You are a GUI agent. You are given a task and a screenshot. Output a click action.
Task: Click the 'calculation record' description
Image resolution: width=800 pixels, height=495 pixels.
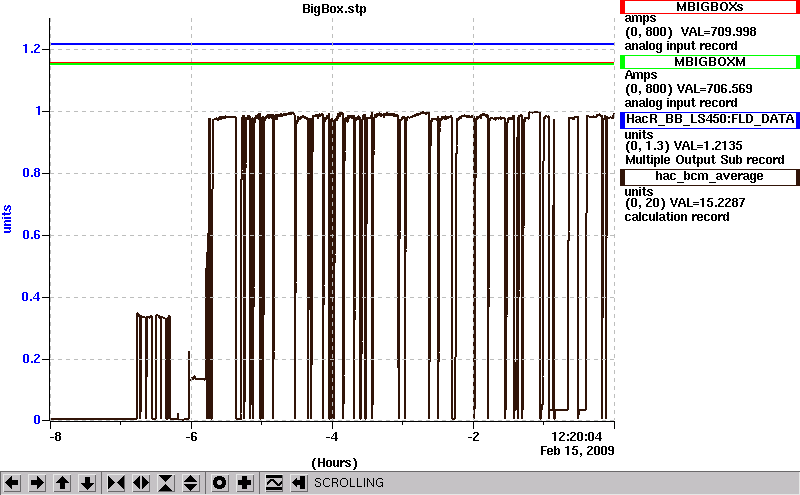[x=677, y=217]
